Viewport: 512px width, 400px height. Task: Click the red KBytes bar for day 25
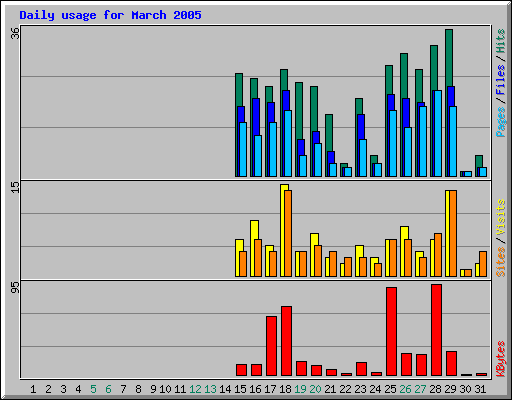tap(391, 332)
